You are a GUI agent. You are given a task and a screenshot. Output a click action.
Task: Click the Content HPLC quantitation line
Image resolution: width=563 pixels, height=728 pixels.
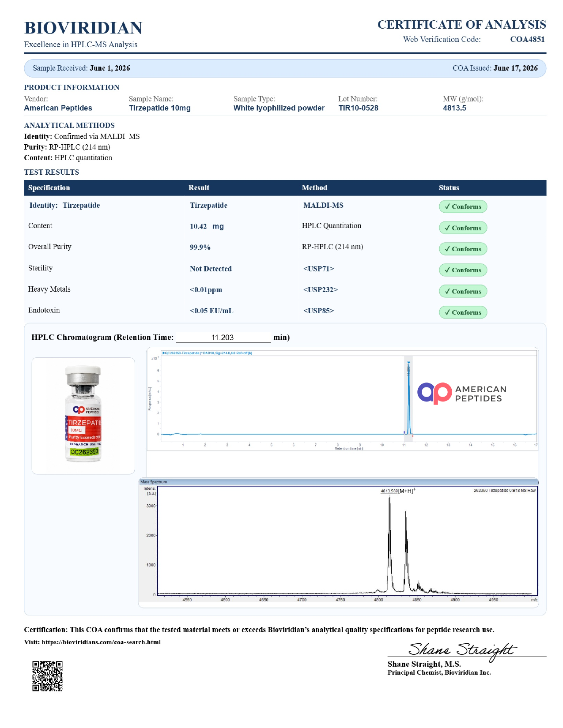68,158
